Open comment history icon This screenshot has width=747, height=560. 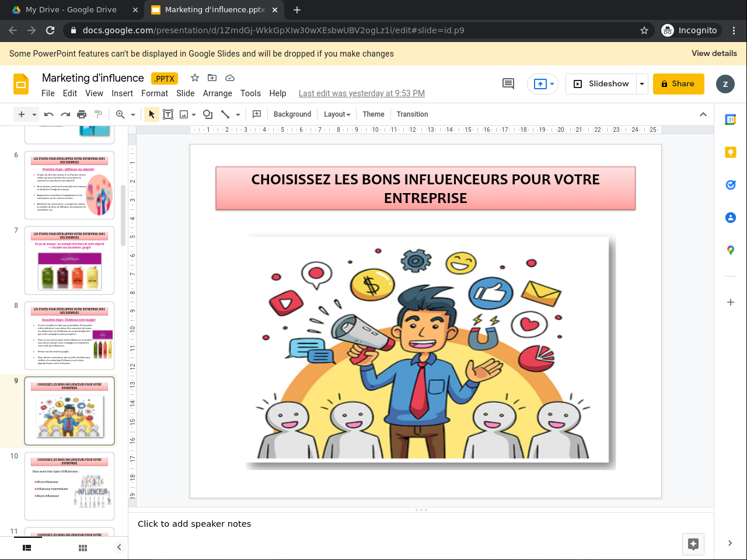click(508, 84)
